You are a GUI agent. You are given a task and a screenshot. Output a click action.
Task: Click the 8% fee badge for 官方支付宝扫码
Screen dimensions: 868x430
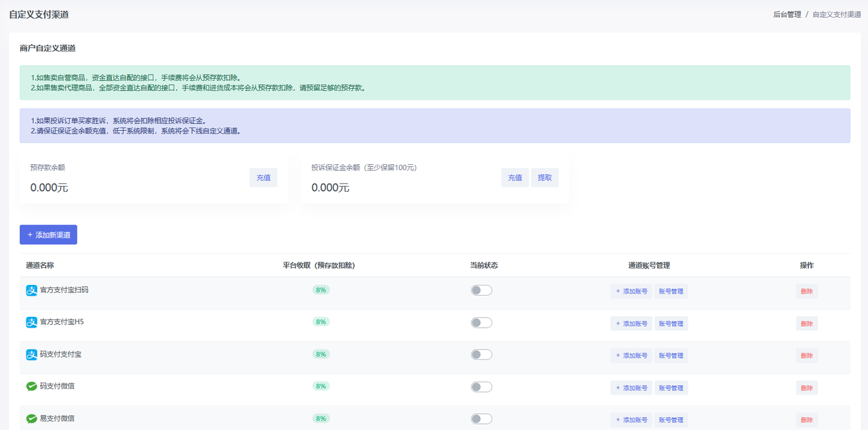(x=321, y=290)
